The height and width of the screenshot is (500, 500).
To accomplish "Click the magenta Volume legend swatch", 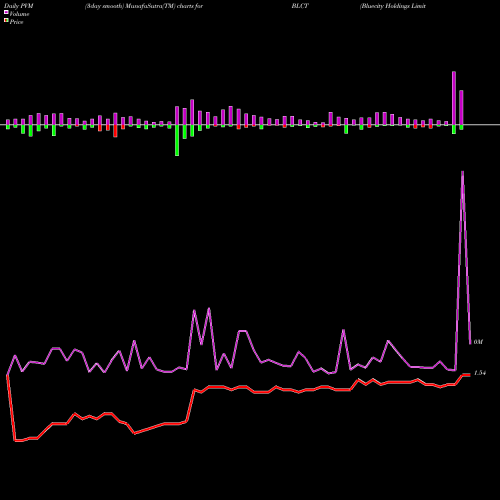I will coord(6,12).
